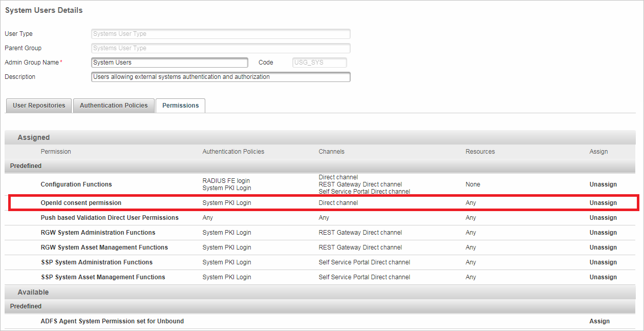Unassign RGW System Administration Functions
This screenshot has height=331, width=644.
603,233
